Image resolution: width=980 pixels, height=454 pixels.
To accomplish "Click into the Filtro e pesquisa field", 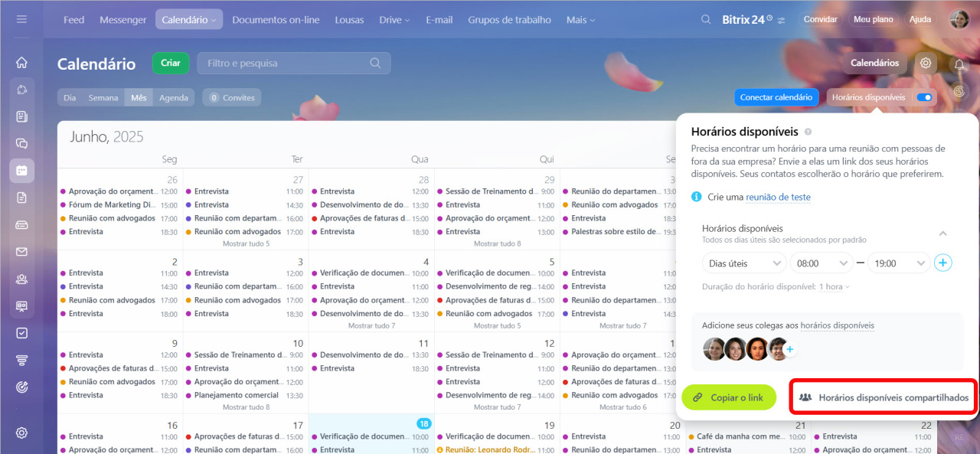I will [294, 63].
